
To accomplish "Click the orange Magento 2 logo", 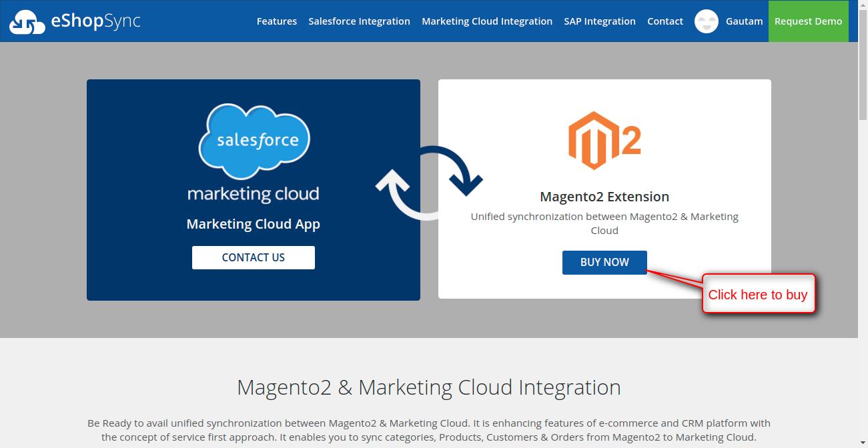I will coord(604,141).
